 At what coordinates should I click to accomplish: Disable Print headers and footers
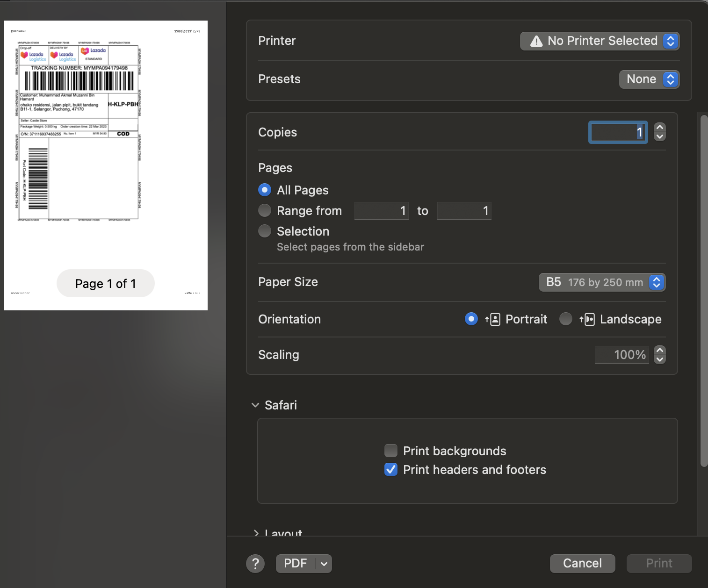tap(391, 470)
